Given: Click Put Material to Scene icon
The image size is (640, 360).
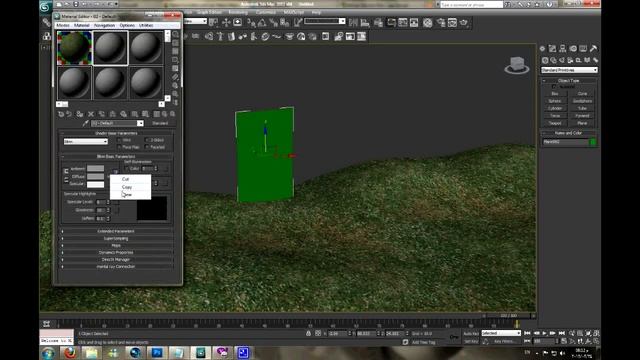Looking at the screenshot, I should (69, 114).
